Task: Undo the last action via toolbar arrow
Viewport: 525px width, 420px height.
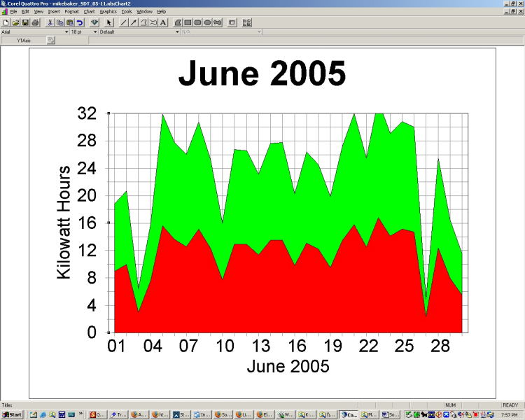Action: pyautogui.click(x=80, y=22)
